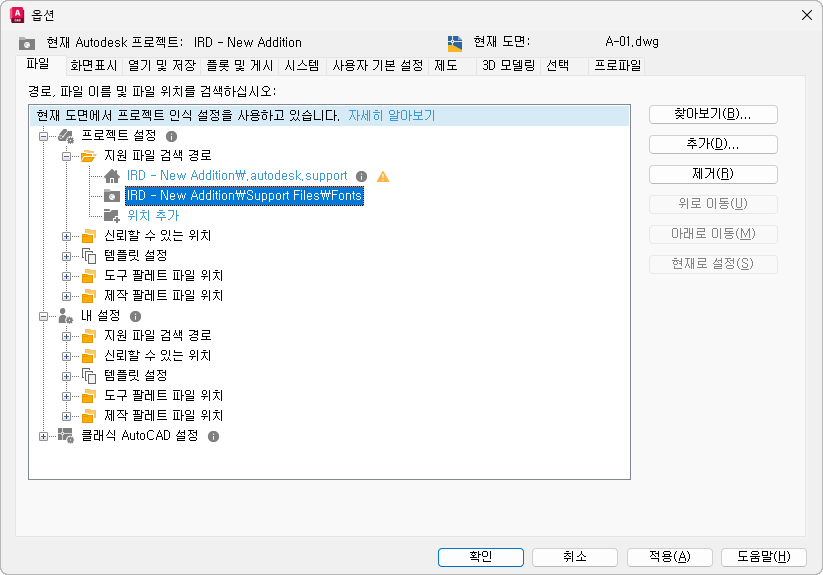Click folder icon of Support Files\Fonts path

112,196
